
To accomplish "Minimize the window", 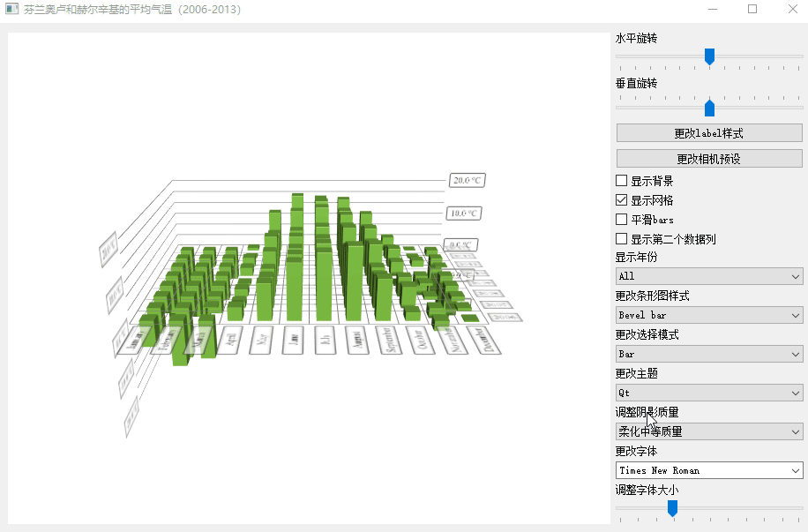I will pos(713,9).
